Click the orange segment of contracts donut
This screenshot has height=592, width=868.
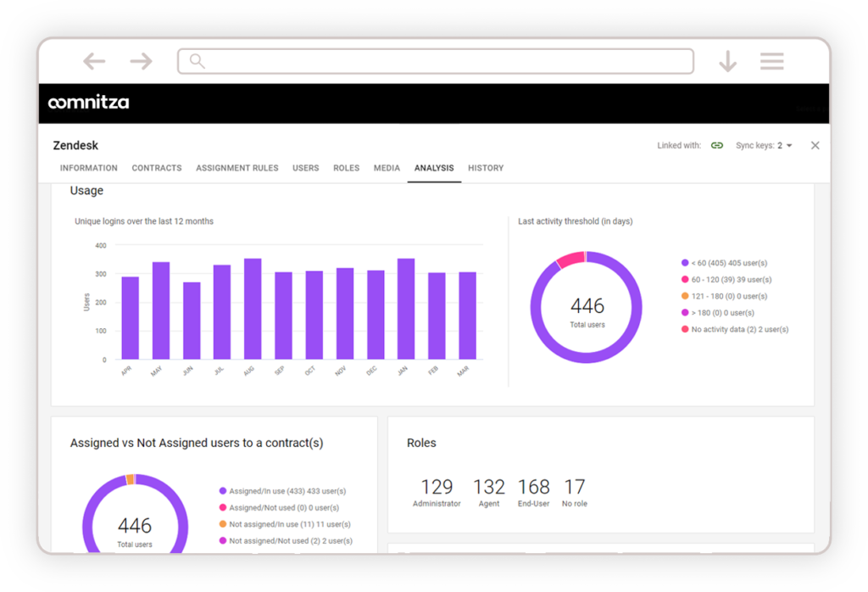[x=130, y=479]
